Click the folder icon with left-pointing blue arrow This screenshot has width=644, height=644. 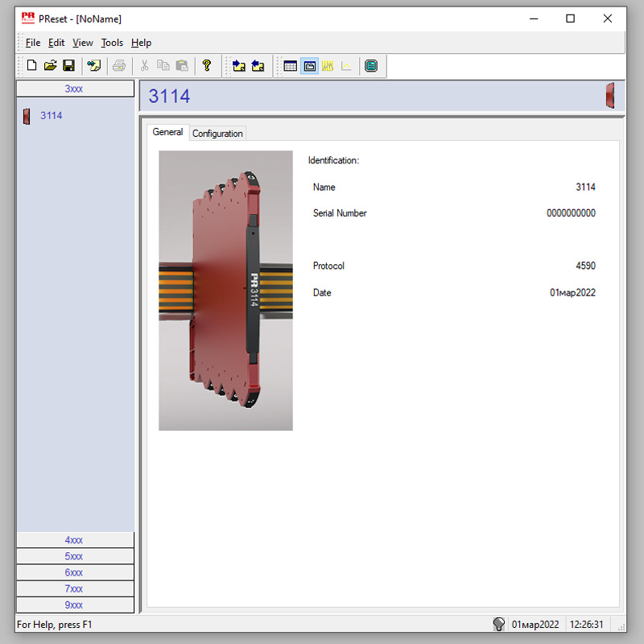(x=258, y=66)
